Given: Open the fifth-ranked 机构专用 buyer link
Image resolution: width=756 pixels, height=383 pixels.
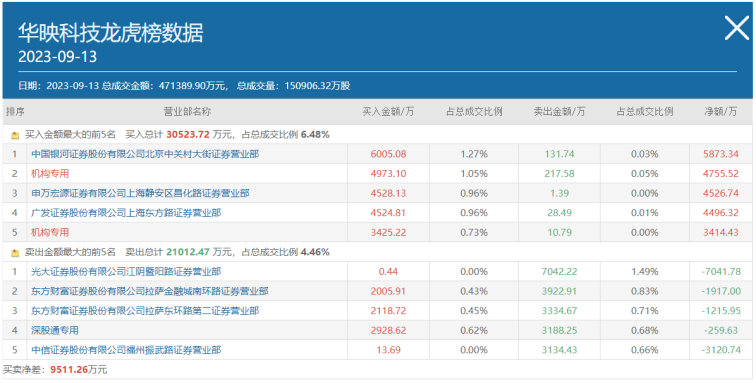Looking at the screenshot, I should tap(50, 233).
